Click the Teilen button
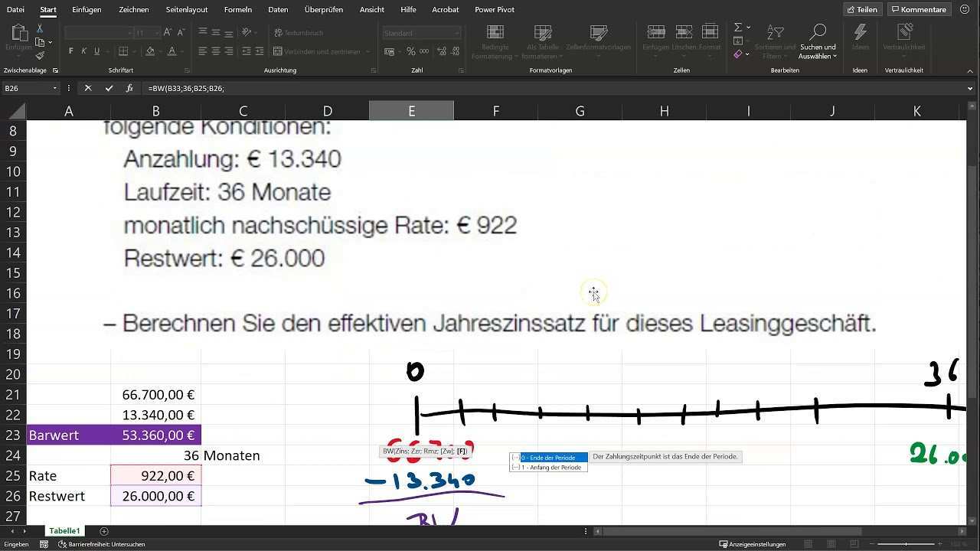Image resolution: width=980 pixels, height=551 pixels. [x=861, y=10]
